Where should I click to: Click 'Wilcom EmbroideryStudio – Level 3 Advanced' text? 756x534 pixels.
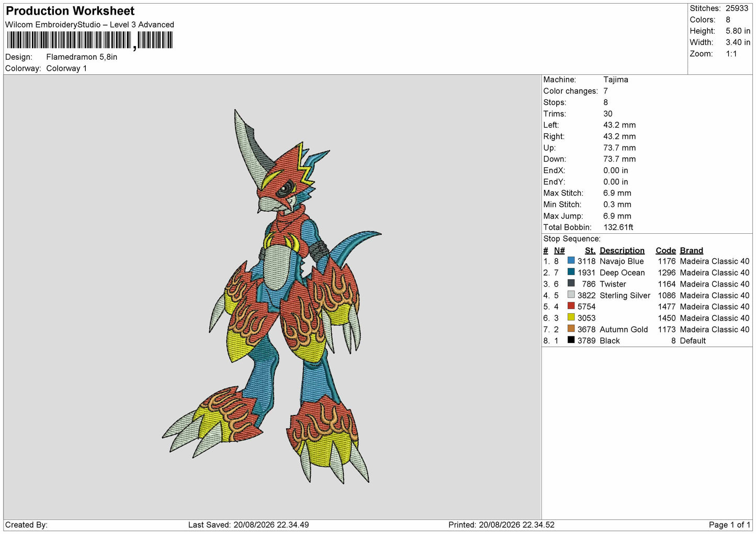(89, 25)
